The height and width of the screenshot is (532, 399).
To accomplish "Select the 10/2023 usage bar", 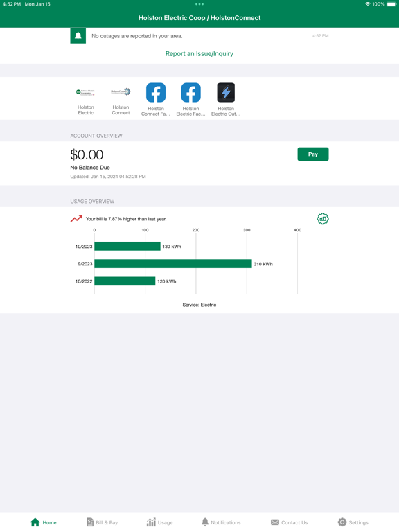I will click(x=127, y=247).
